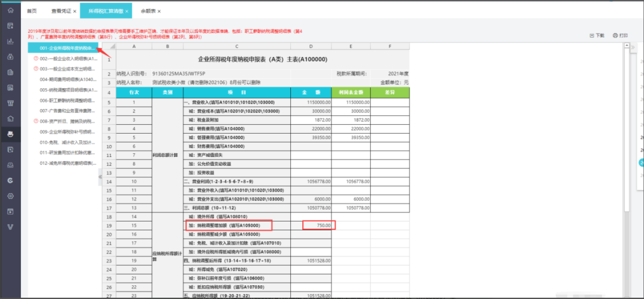Switch to the 余额表 tab
The width and height of the screenshot is (644, 299).
(x=148, y=11)
